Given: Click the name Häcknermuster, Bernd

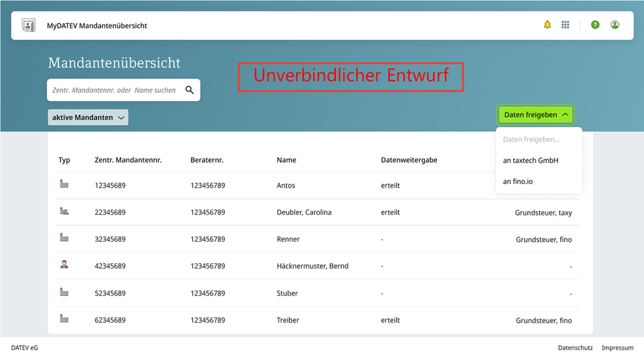Looking at the screenshot, I should pos(312,266).
